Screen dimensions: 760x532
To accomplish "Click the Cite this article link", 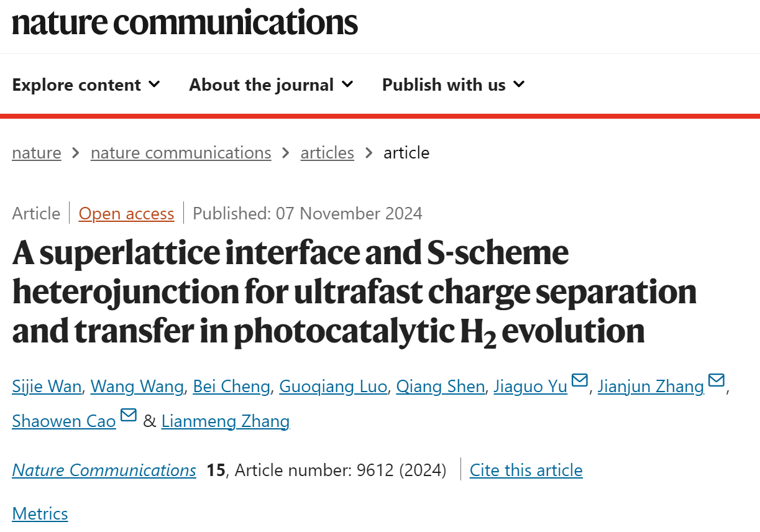I will click(526, 470).
